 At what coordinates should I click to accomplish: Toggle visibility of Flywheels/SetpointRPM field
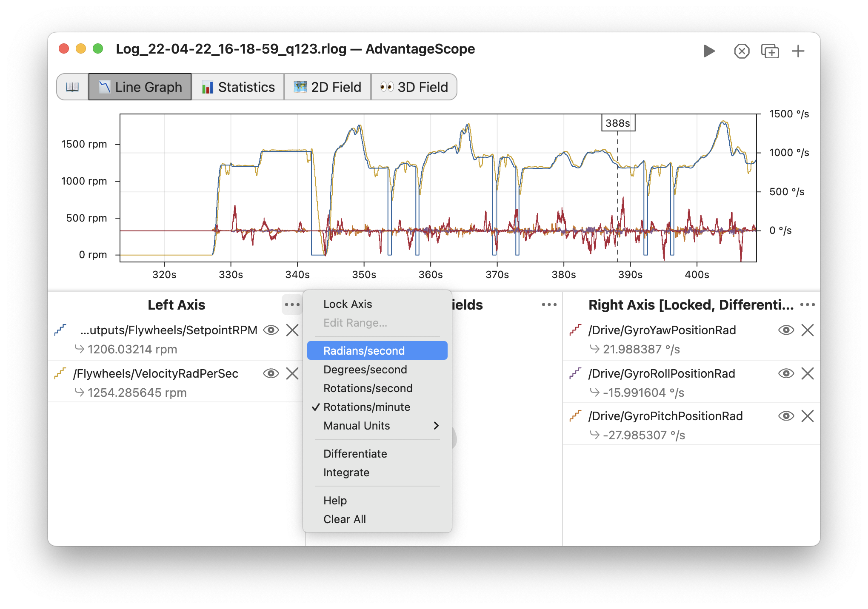pos(271,330)
